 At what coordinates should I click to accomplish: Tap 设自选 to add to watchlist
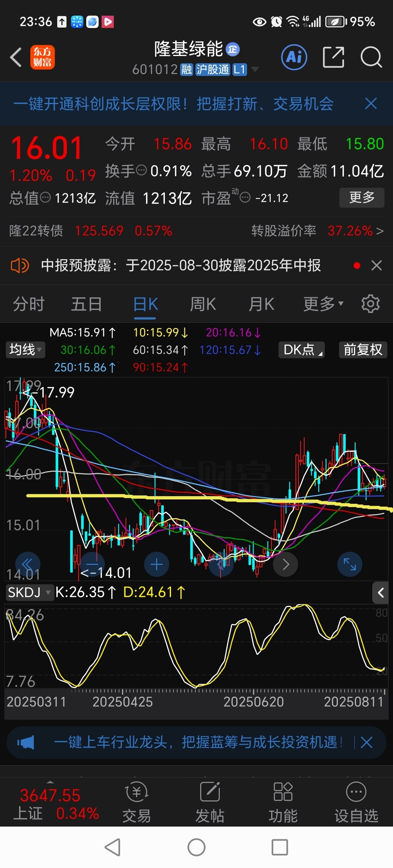(356, 802)
